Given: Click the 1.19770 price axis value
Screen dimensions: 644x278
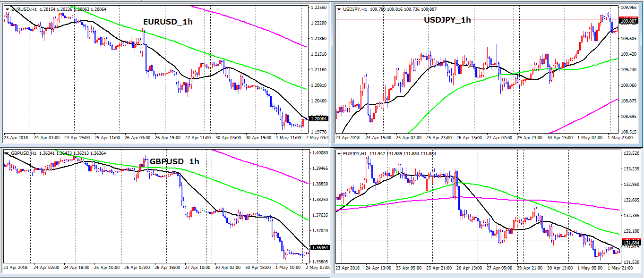Looking at the screenshot, I should [320, 132].
